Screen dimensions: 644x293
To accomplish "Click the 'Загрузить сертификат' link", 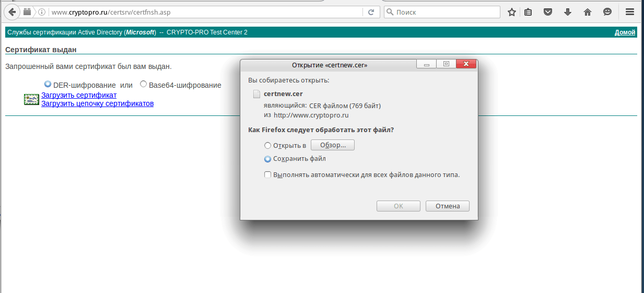I will tap(79, 95).
